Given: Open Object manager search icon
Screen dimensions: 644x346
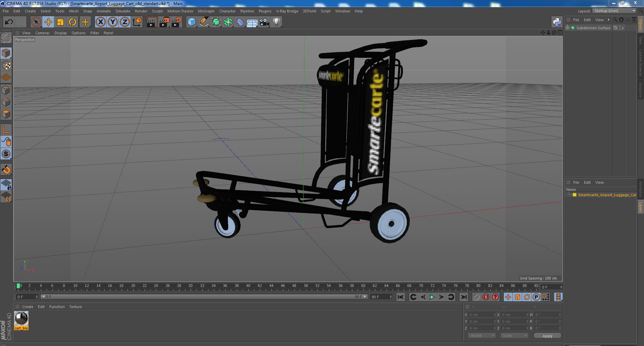Looking at the screenshot, I should pos(615,20).
